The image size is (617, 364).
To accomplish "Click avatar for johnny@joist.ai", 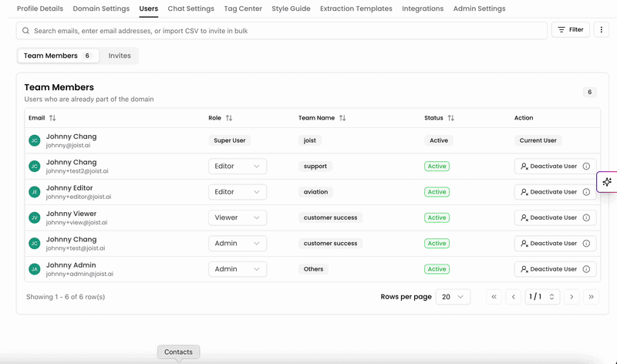I will point(35,140).
